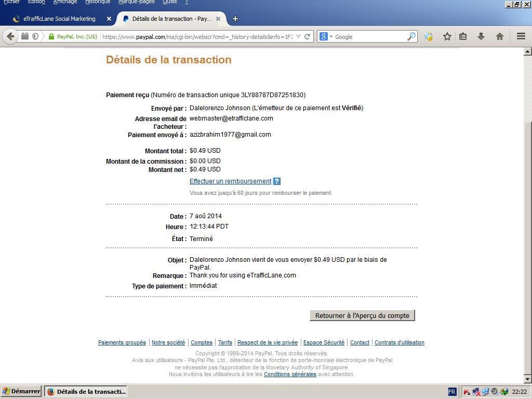Viewport: 532px width, 399px height.
Task: Open the Fichier menu
Action: (x=11, y=2)
